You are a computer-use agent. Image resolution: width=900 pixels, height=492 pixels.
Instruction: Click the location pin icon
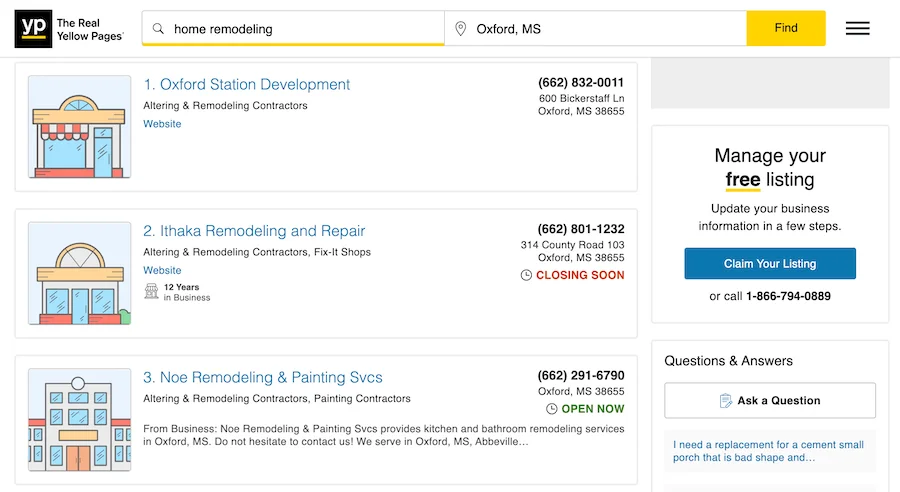pos(460,29)
